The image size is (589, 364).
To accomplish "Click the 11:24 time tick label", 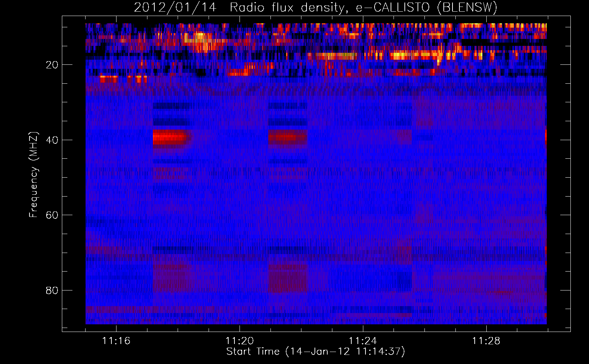I will pyautogui.click(x=363, y=341).
